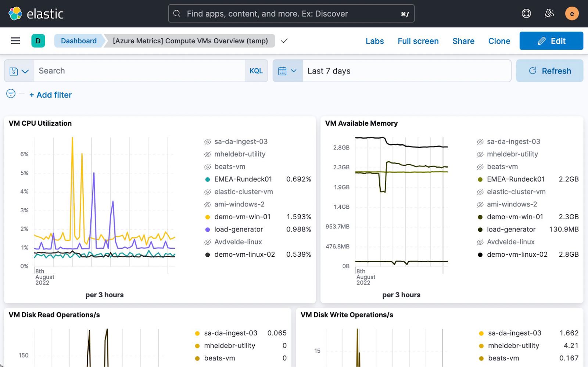
Task: Open Labs menu item
Action: pos(374,41)
